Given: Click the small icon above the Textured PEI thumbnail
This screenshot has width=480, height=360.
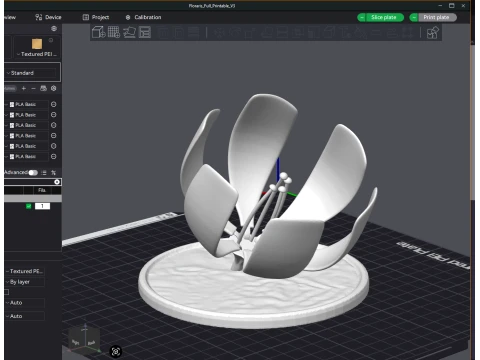Looking at the screenshot, I should click(51, 40).
